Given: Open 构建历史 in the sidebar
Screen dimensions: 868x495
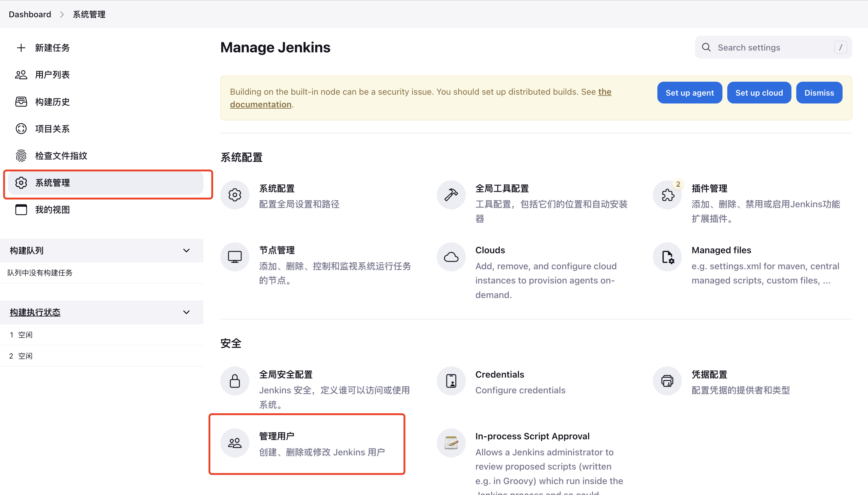Looking at the screenshot, I should tap(105, 102).
